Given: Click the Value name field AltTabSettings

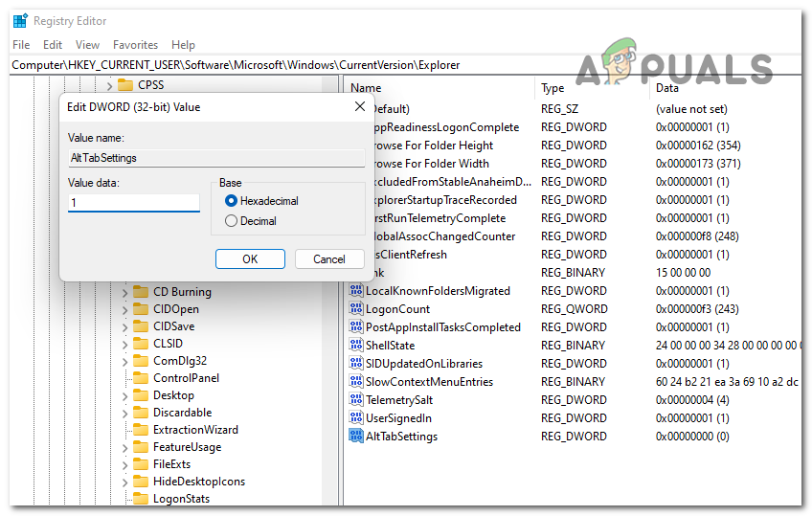Looking at the screenshot, I should pos(216,158).
